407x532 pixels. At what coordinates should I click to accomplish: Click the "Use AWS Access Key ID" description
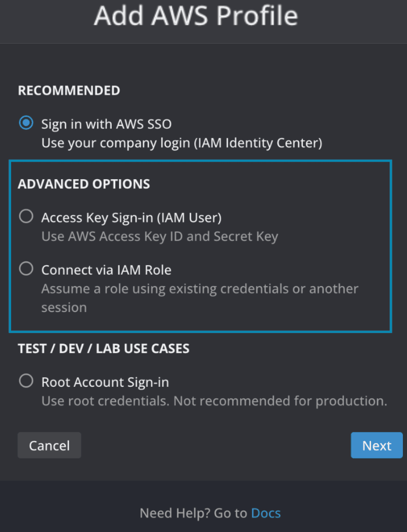click(x=159, y=237)
